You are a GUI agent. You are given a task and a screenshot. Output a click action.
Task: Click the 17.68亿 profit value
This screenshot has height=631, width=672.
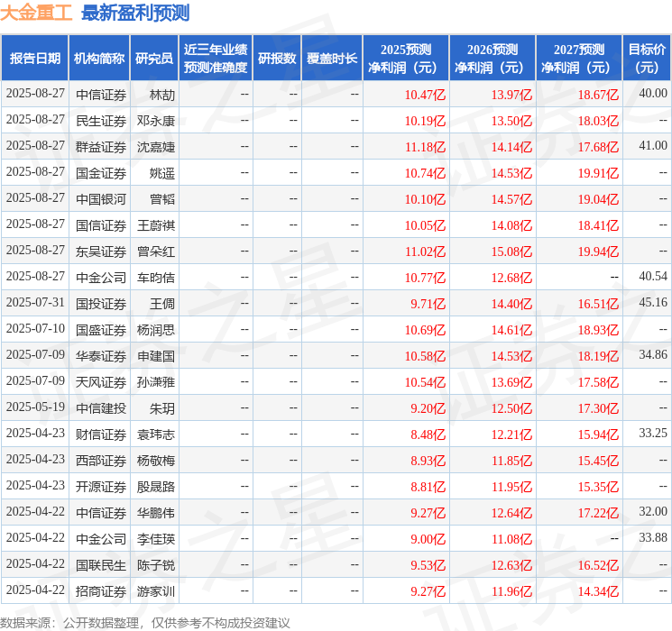[598, 147]
